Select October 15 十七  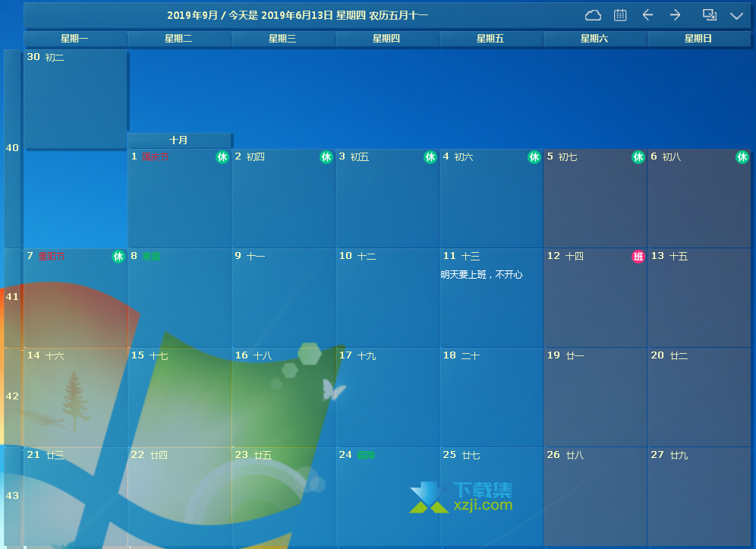179,398
